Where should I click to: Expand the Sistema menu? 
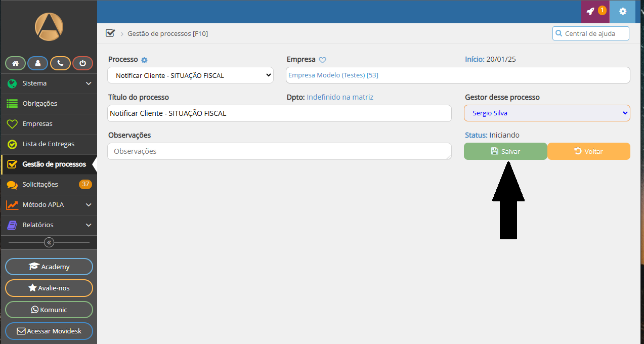point(49,83)
